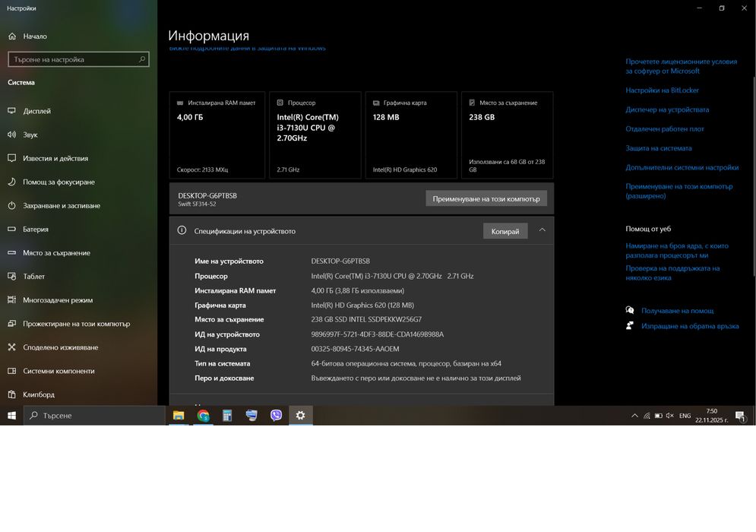Open Calculator from taskbar

pyautogui.click(x=227, y=415)
